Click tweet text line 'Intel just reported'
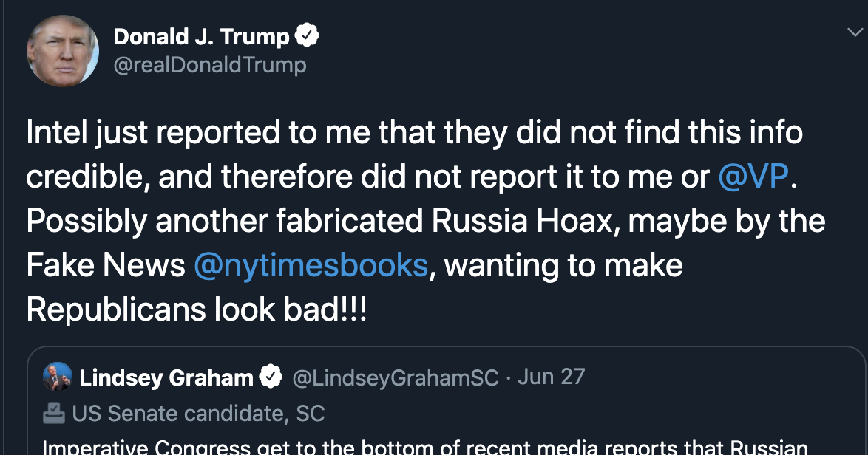868x455 pixels. pos(414,133)
